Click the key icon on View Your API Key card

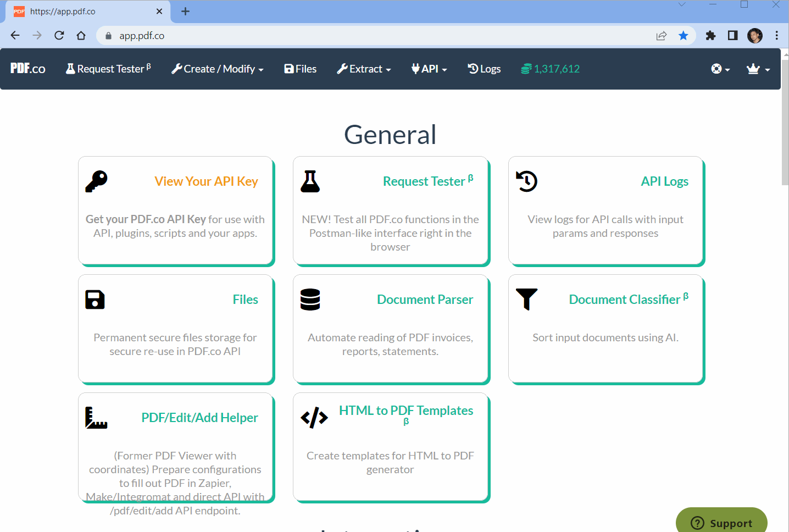(96, 181)
